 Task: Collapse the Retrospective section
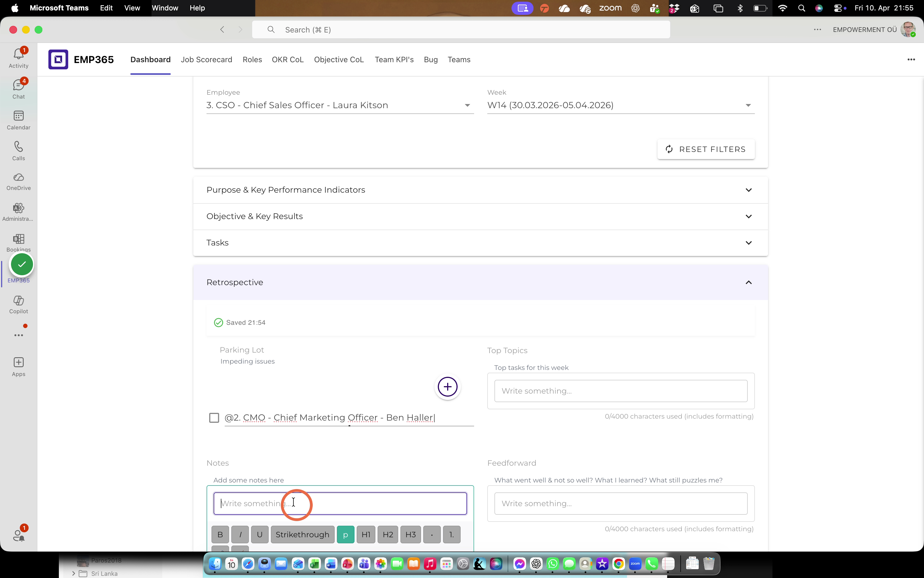coord(480,282)
